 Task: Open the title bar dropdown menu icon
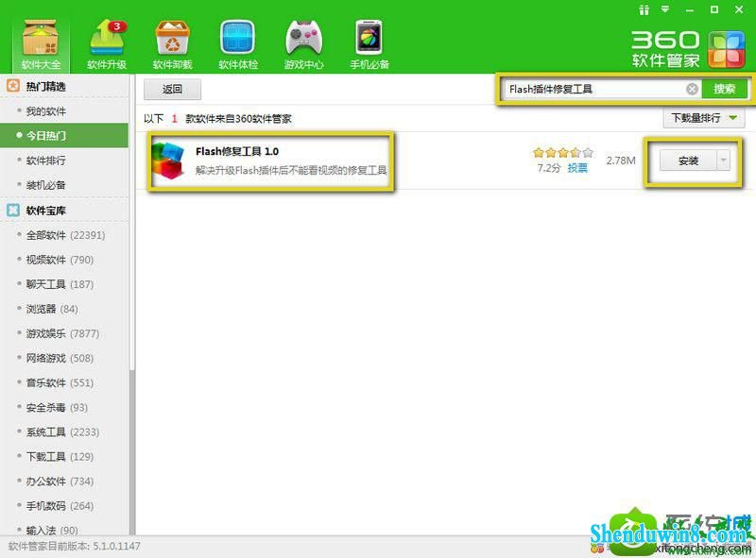[665, 9]
